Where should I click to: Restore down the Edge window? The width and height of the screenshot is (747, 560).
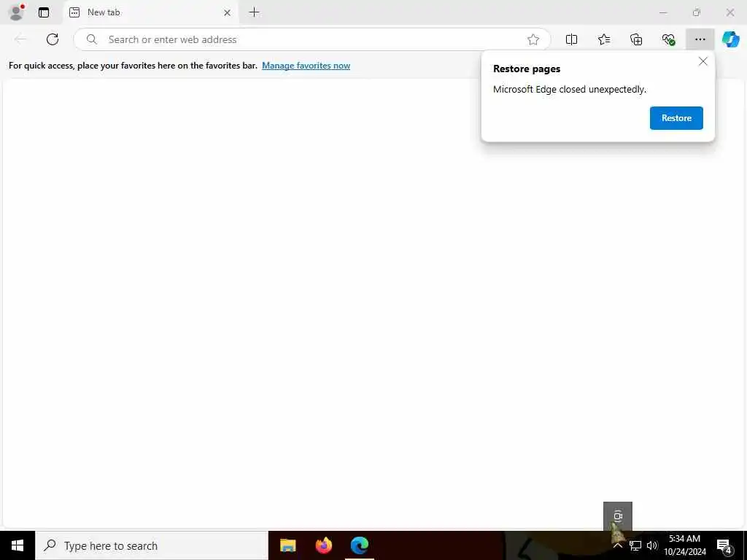(697, 13)
